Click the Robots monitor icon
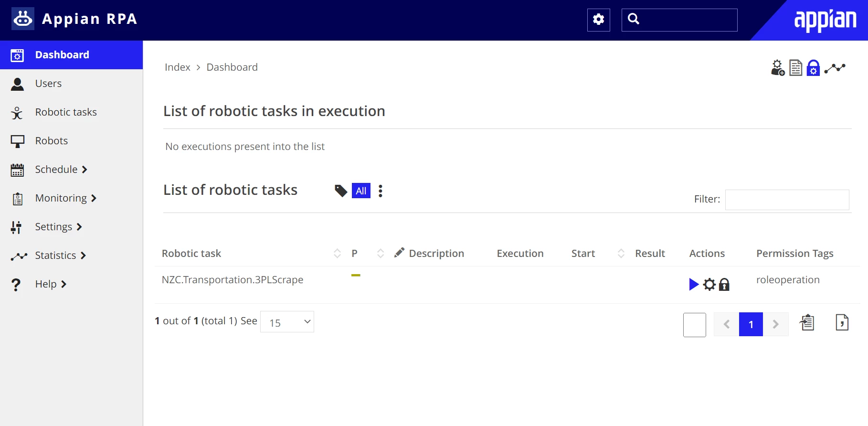The image size is (868, 426). click(17, 141)
